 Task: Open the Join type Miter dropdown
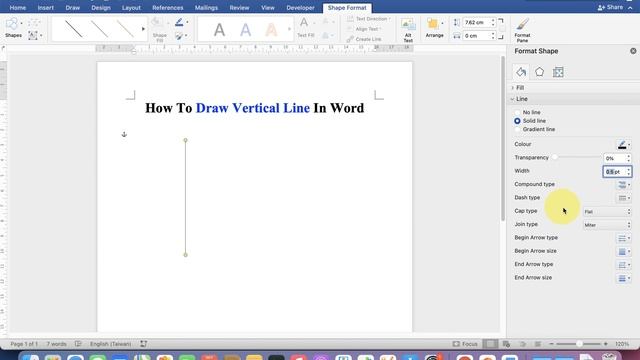[x=607, y=225]
